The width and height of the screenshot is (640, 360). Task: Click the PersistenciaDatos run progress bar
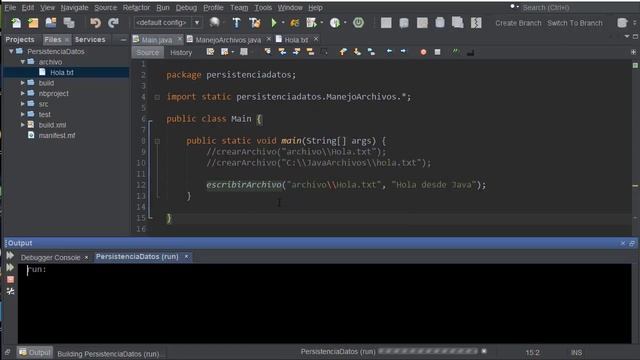tap(428, 351)
